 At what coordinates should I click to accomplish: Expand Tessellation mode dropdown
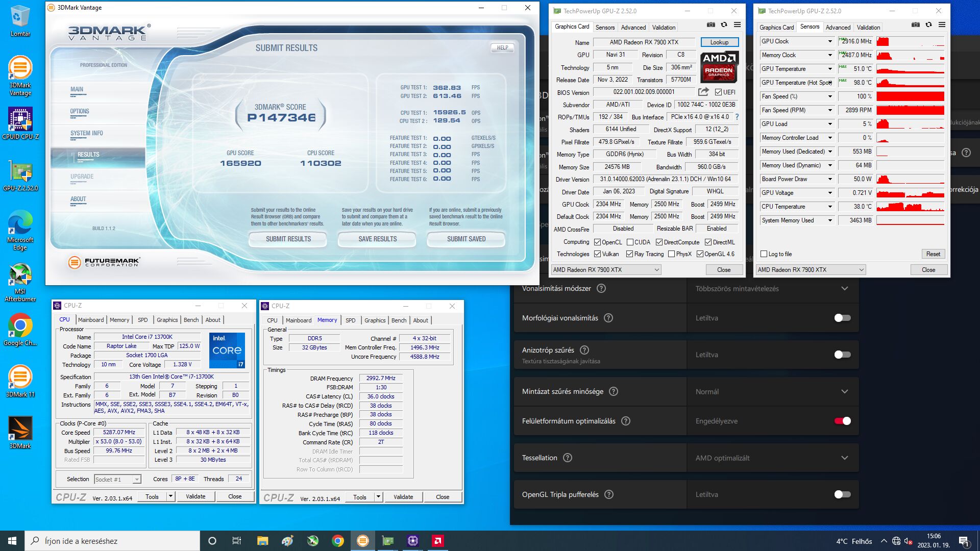click(x=844, y=458)
